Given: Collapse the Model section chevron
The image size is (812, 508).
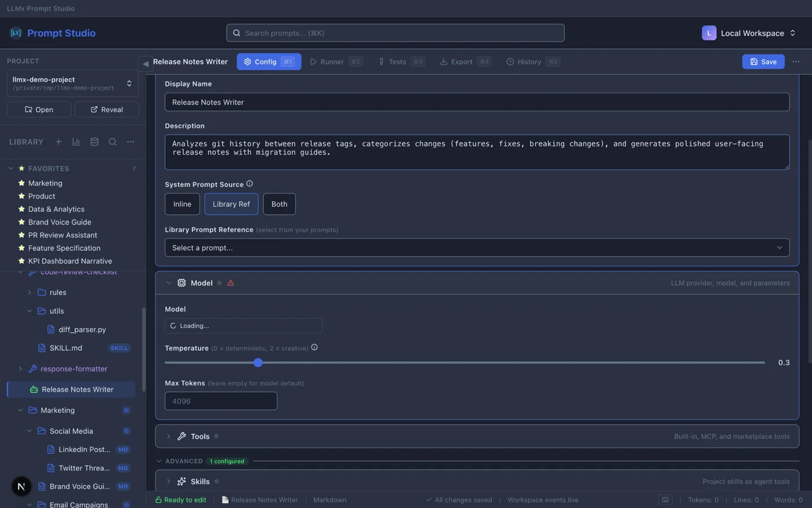Looking at the screenshot, I should (169, 283).
